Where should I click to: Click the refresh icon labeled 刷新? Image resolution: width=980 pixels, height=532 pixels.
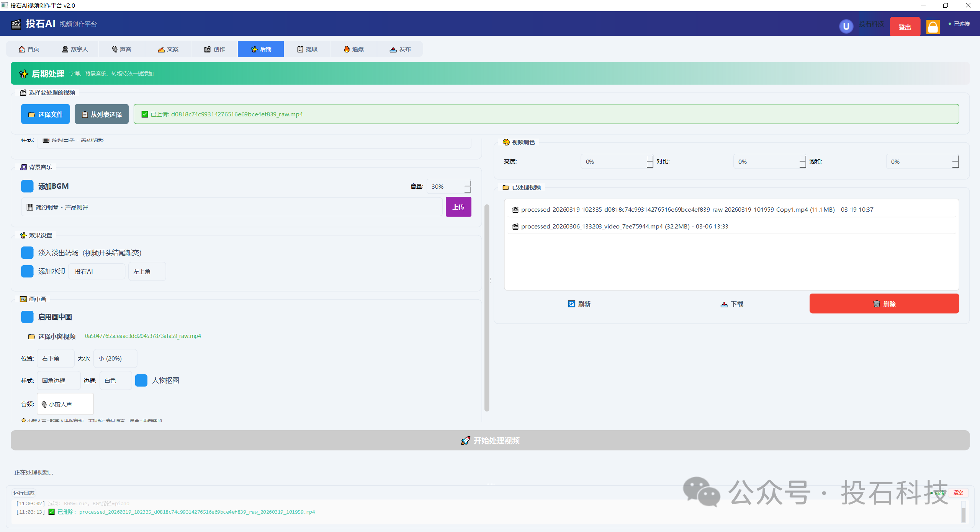(571, 304)
